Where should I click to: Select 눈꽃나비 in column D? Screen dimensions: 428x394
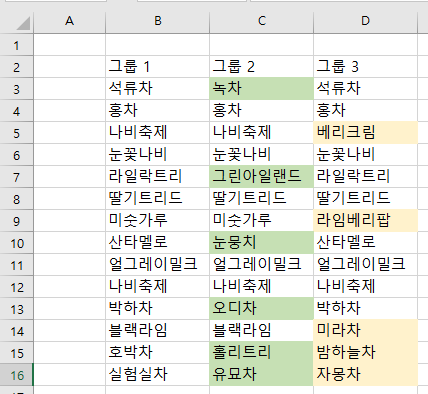365,155
